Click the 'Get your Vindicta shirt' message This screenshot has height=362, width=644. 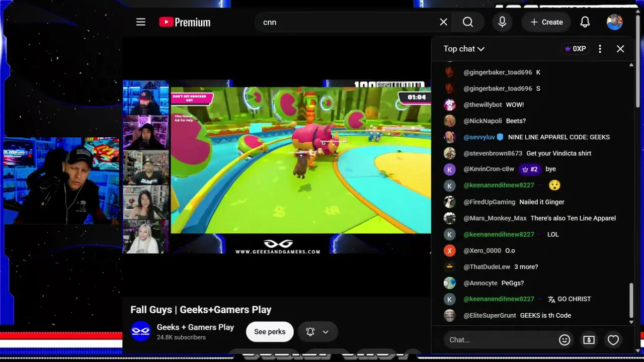pyautogui.click(x=559, y=153)
